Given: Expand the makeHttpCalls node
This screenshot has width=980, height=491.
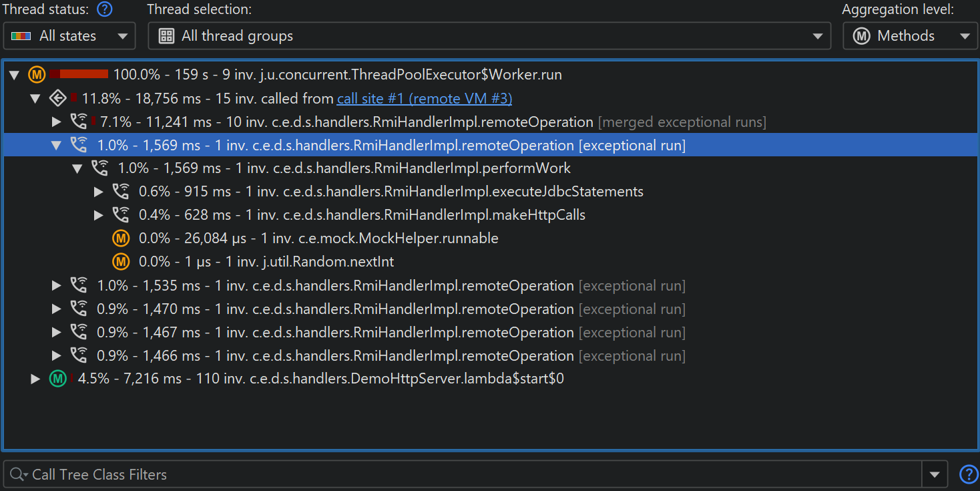Looking at the screenshot, I should [99, 215].
